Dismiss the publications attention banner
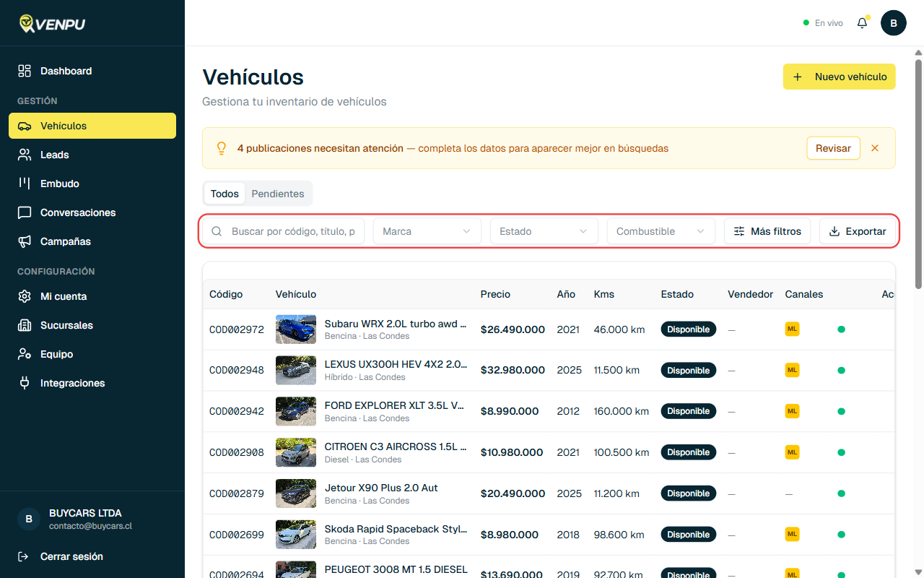Screen dimensions: 924x578 click(x=875, y=147)
